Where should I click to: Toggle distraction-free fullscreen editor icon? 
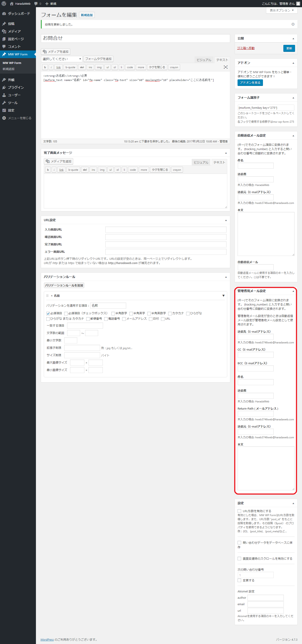point(225,67)
